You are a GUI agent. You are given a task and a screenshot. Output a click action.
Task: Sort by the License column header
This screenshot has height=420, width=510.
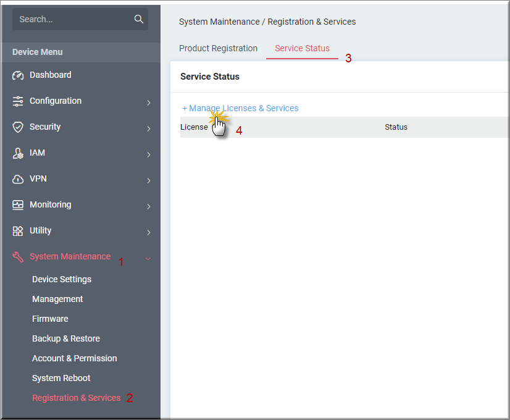[194, 127]
